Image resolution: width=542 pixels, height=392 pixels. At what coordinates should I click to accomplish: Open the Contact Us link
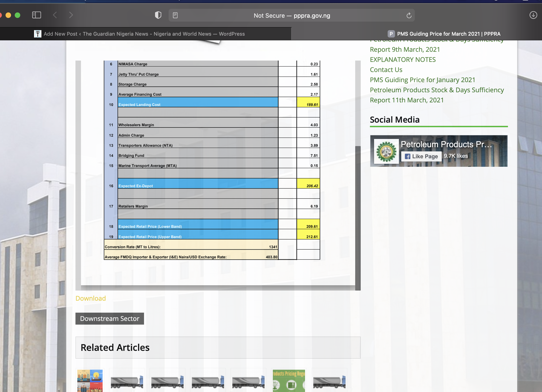(386, 70)
